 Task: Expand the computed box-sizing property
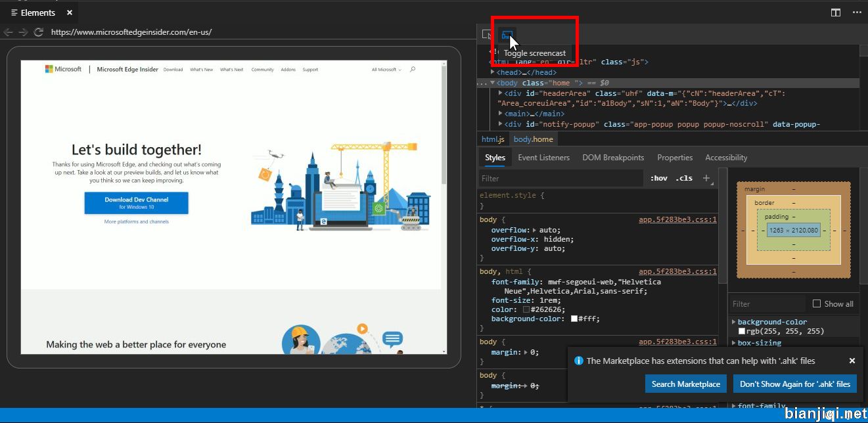pyautogui.click(x=734, y=343)
